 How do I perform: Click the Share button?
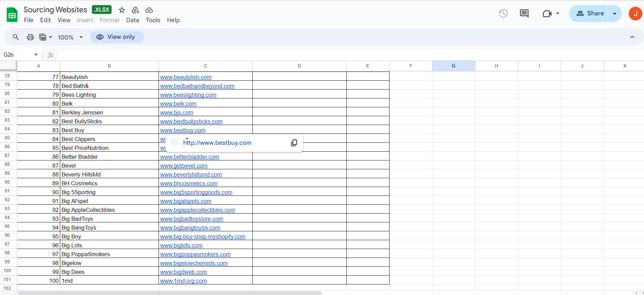coord(590,14)
